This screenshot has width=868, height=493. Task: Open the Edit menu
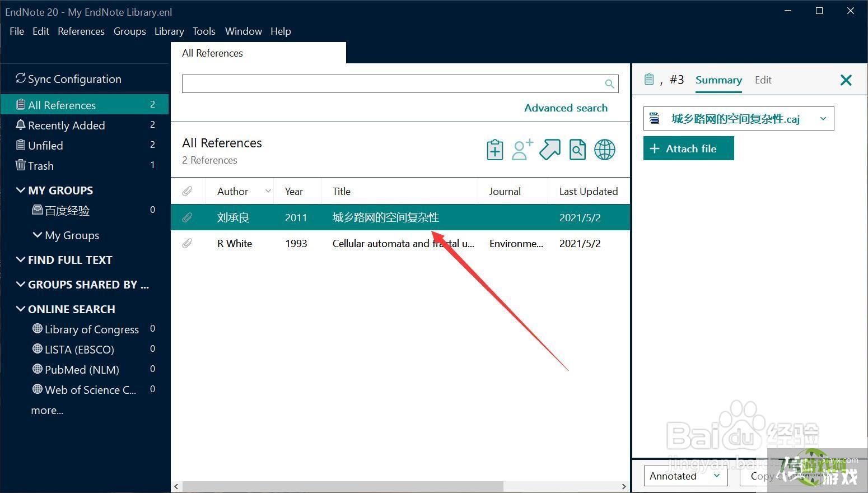[41, 31]
